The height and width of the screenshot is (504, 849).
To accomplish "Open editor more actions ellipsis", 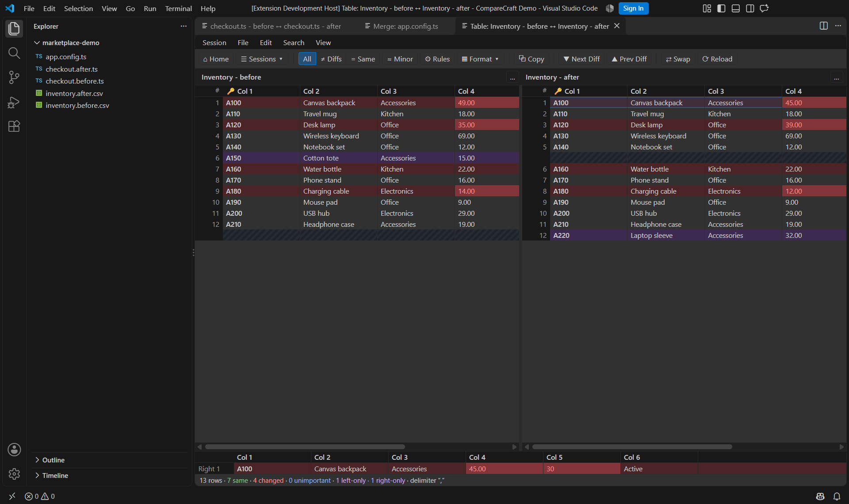I will pyautogui.click(x=838, y=26).
